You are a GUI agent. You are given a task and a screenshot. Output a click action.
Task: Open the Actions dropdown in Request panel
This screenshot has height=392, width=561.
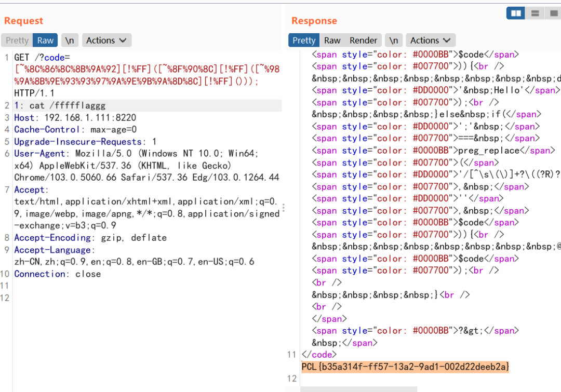point(106,40)
